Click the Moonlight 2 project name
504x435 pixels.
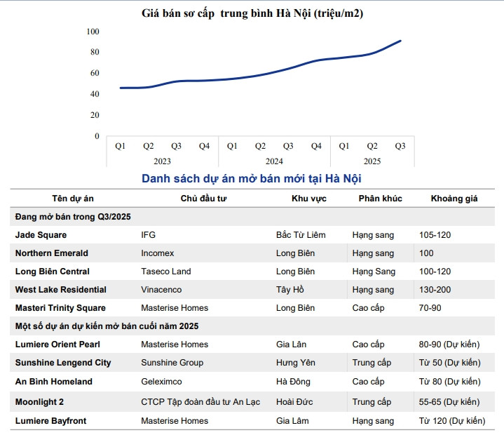[41, 402]
